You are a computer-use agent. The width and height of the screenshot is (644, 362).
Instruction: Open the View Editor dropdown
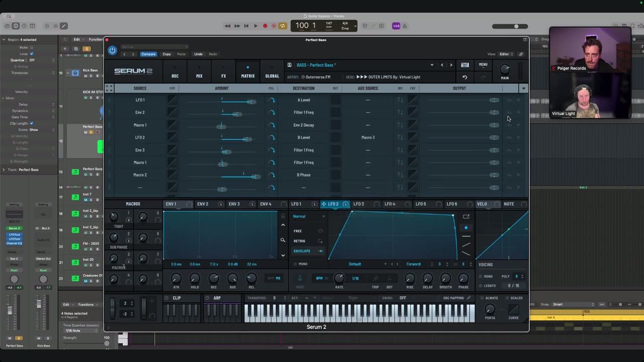506,54
